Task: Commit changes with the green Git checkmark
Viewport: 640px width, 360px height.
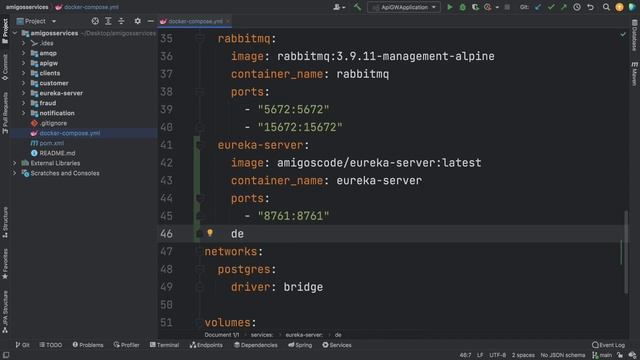Action: [551, 7]
